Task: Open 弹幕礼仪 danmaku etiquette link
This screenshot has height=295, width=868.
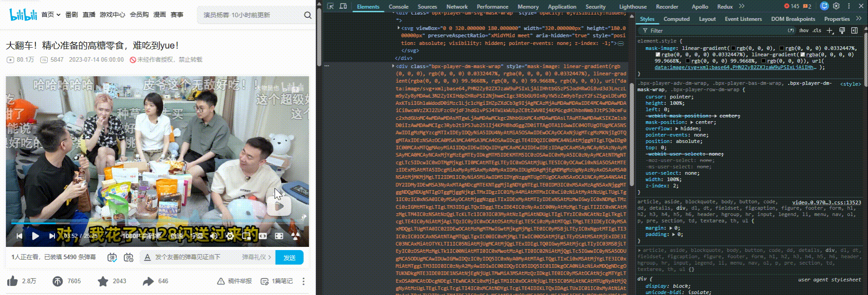Action: pyautogui.click(x=256, y=257)
